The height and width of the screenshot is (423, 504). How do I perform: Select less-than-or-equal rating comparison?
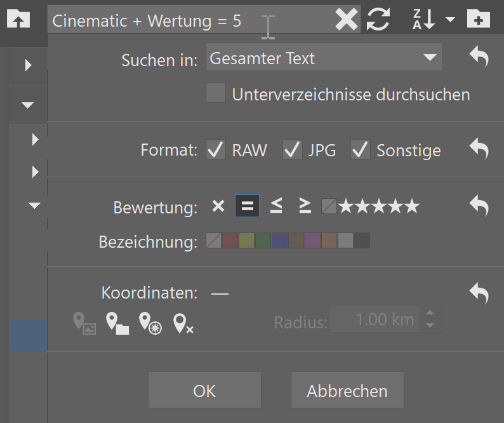coord(276,206)
